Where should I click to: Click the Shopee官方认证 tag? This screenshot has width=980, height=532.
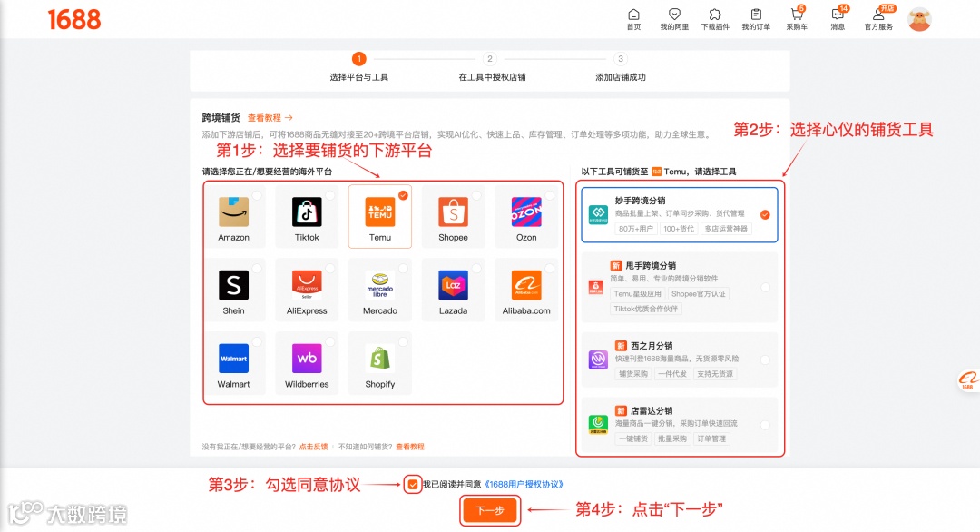pos(698,294)
